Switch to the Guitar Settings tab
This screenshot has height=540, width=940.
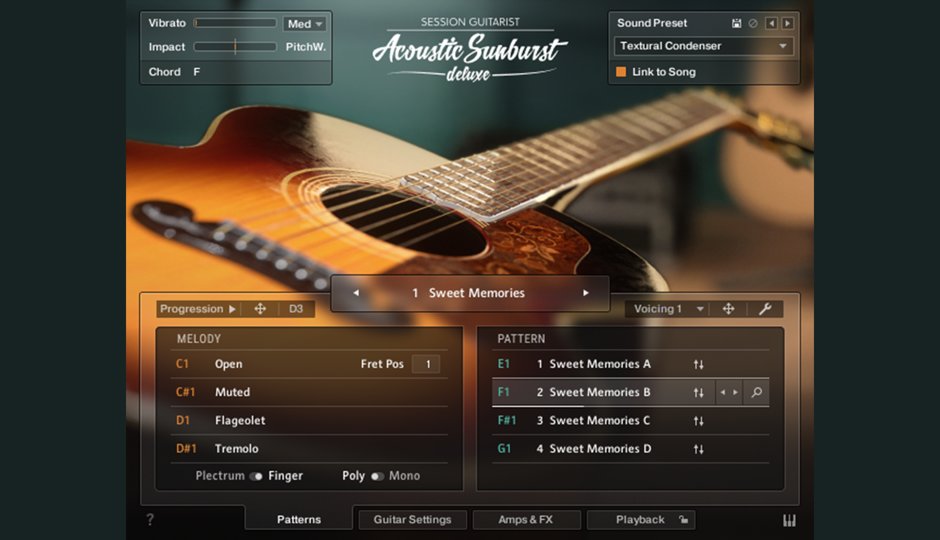click(x=412, y=520)
